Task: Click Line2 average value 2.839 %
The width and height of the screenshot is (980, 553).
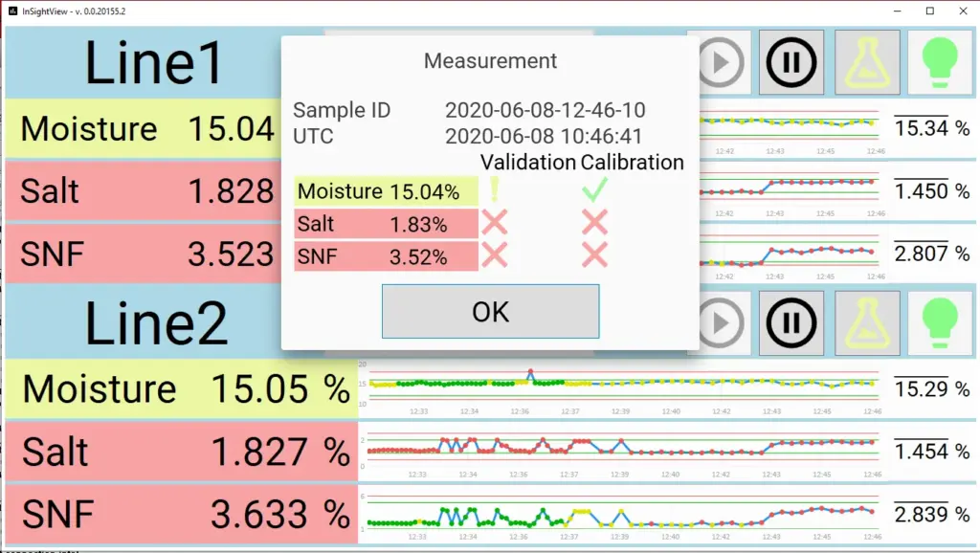Action: (932, 515)
